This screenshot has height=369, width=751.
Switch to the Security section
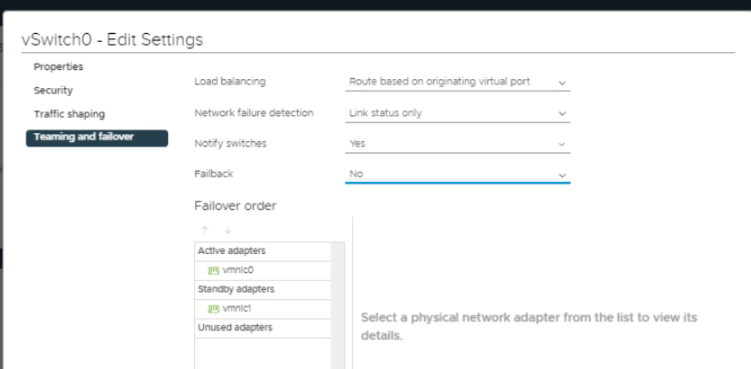click(x=53, y=91)
